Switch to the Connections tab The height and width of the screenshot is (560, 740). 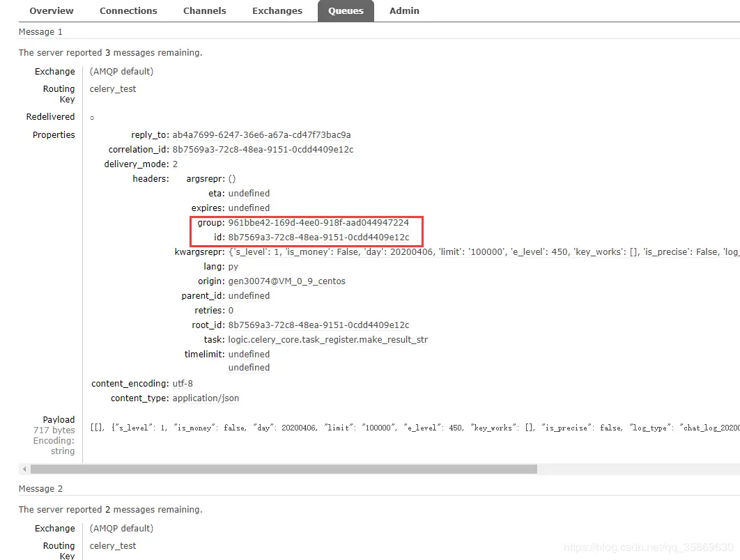(x=128, y=11)
